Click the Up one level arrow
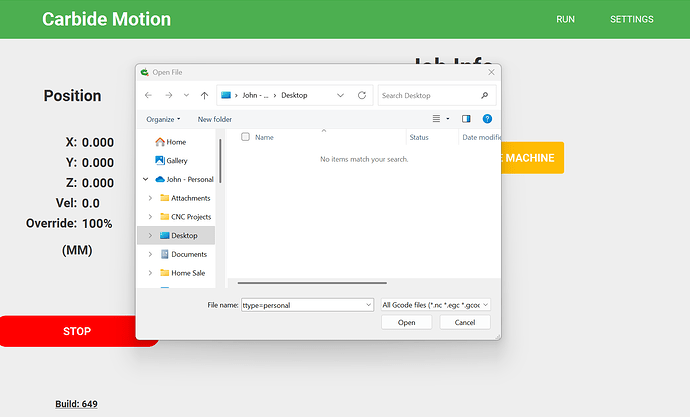690x417 pixels. 204,95
